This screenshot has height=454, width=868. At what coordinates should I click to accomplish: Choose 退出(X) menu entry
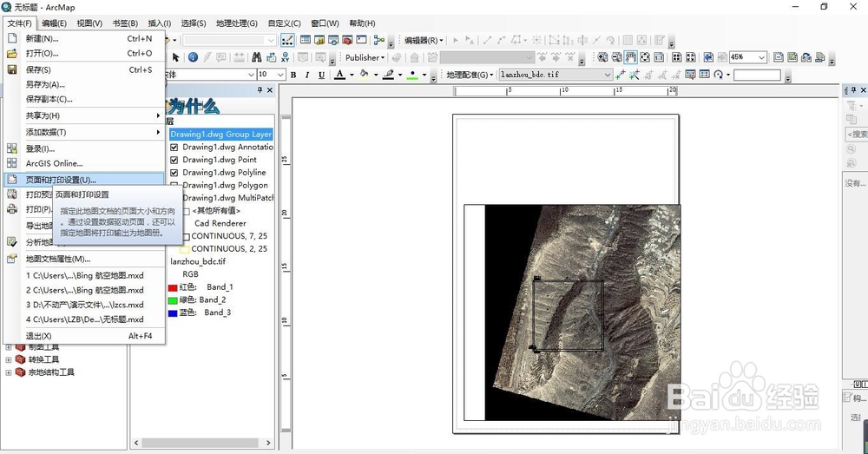click(83, 336)
